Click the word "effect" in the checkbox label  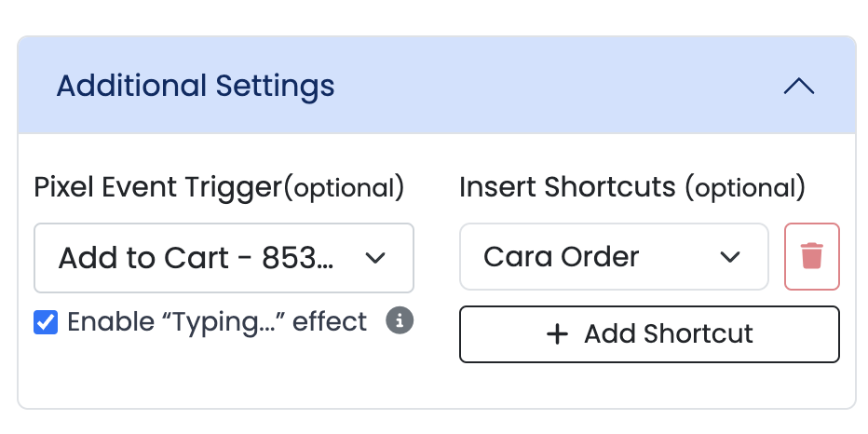click(x=329, y=322)
